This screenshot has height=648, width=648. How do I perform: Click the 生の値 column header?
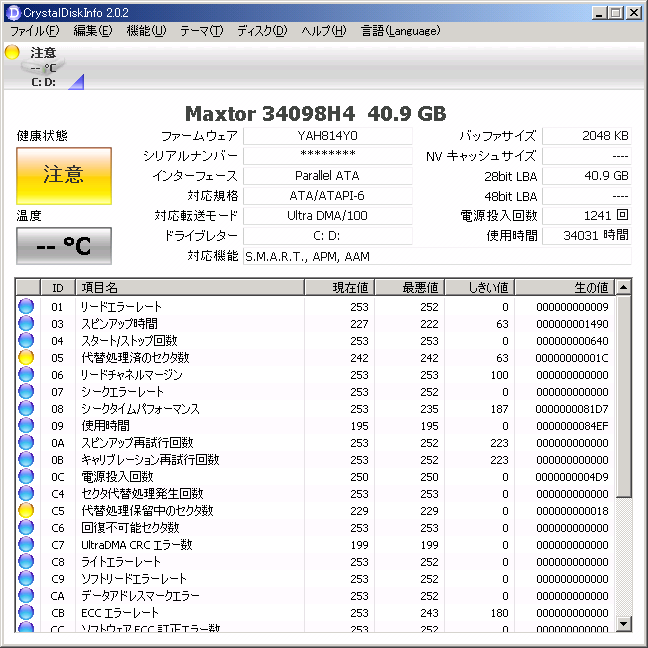tap(565, 287)
